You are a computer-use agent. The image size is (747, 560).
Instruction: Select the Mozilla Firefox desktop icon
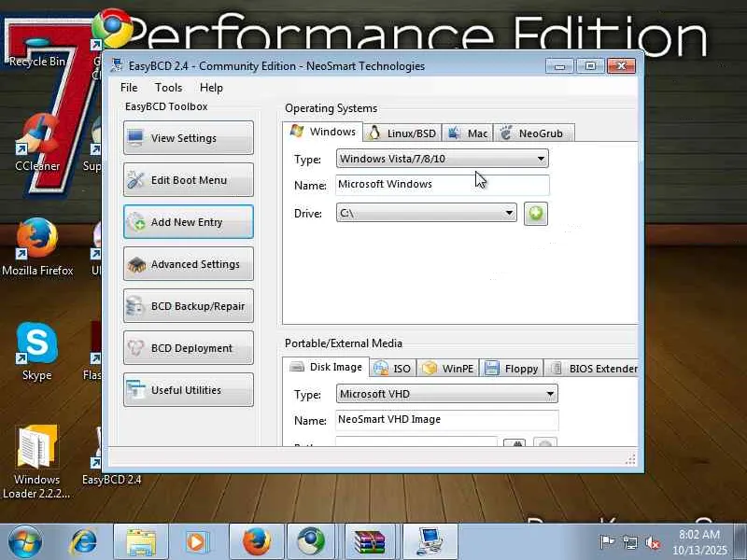point(37,247)
